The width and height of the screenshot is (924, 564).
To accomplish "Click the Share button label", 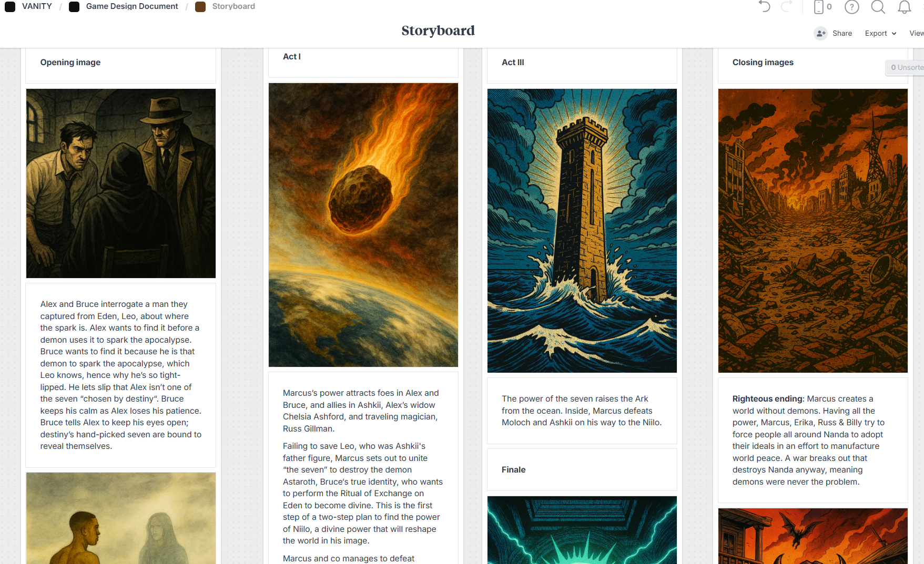I will tap(842, 33).
